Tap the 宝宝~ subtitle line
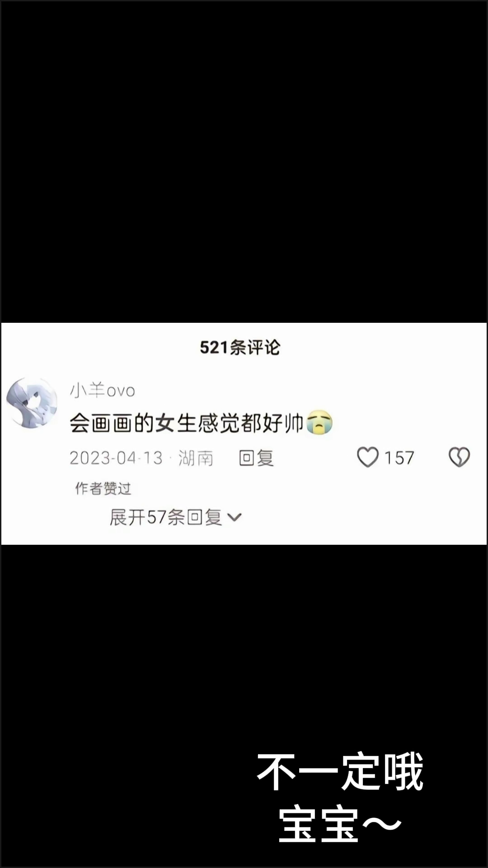The image size is (488, 868). click(x=340, y=824)
